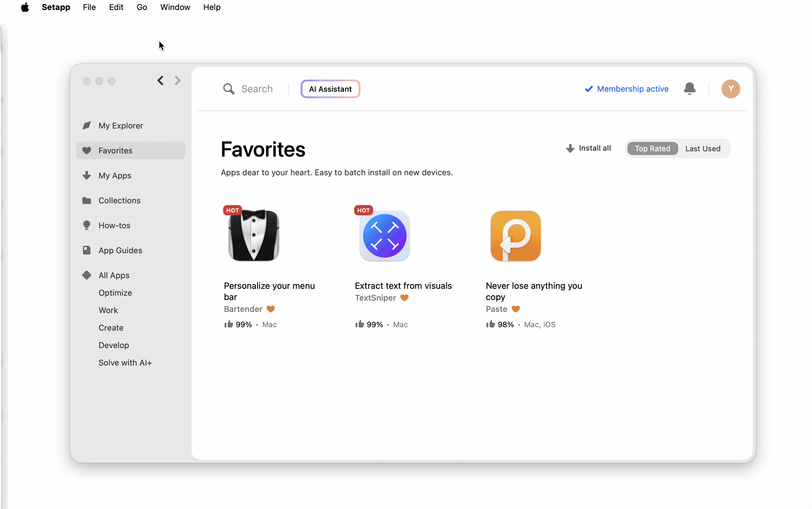Open All Apps in sidebar
Screen dimensions: 812x509
[x=131, y=275]
